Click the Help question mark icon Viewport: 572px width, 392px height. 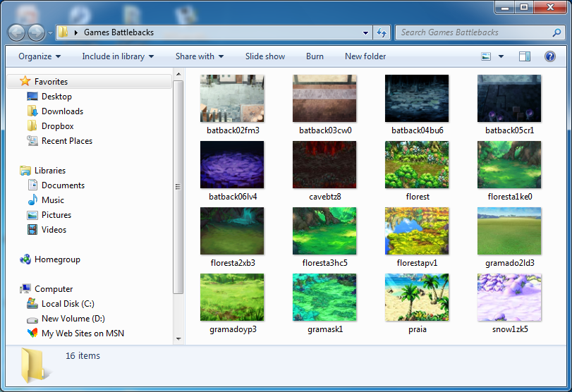(x=549, y=56)
